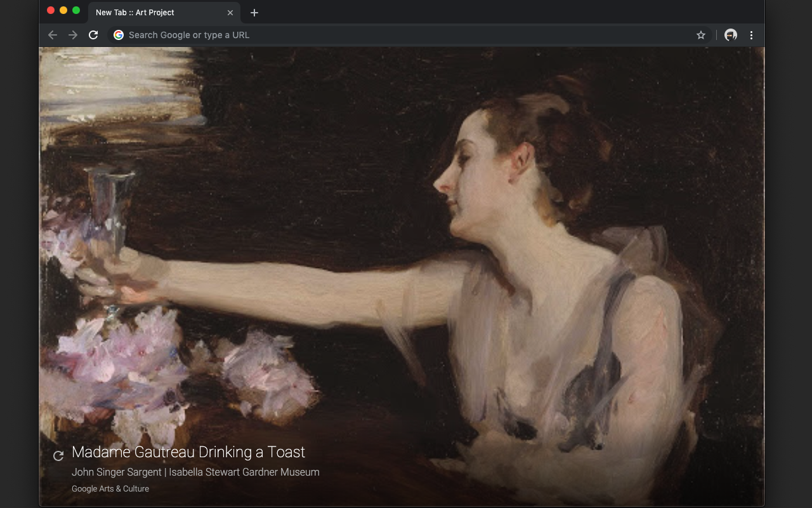This screenshot has height=508, width=812.
Task: Close the window with the red button
Action: [x=51, y=10]
